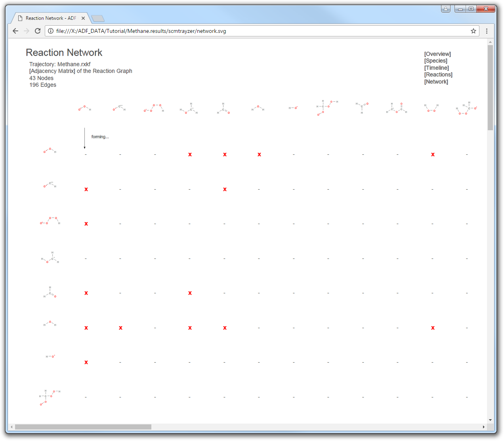Select the H-O radical row header
This screenshot has width=504, height=441.
pos(50,356)
